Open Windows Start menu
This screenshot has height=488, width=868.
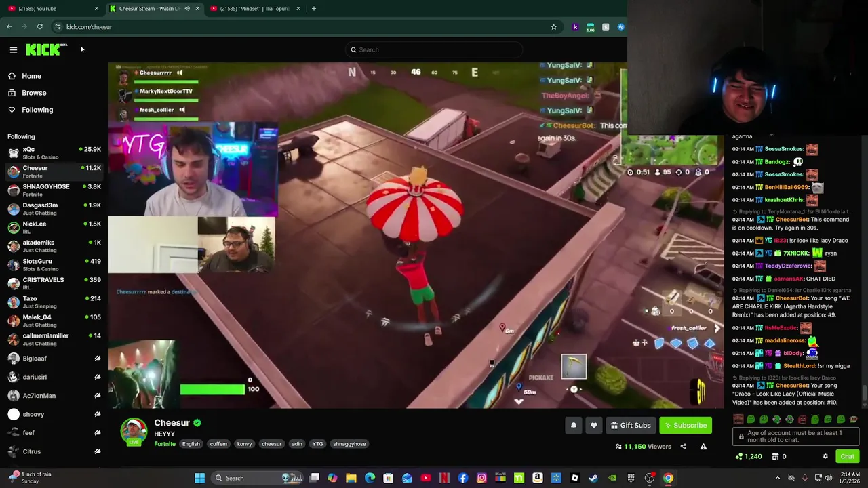click(x=199, y=478)
